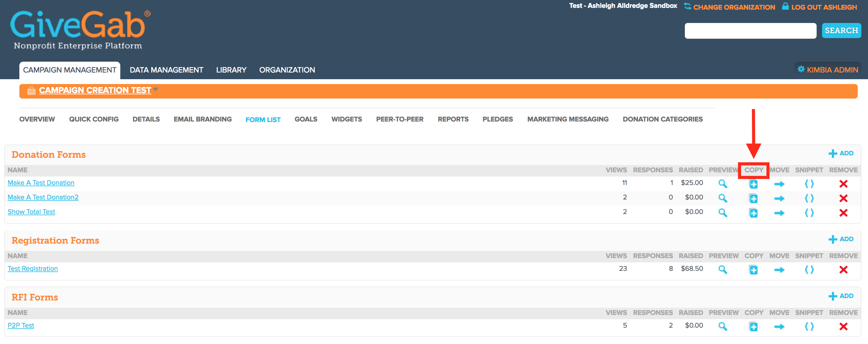Preview the Show Total Test form
This screenshot has width=868, height=344.
click(722, 213)
